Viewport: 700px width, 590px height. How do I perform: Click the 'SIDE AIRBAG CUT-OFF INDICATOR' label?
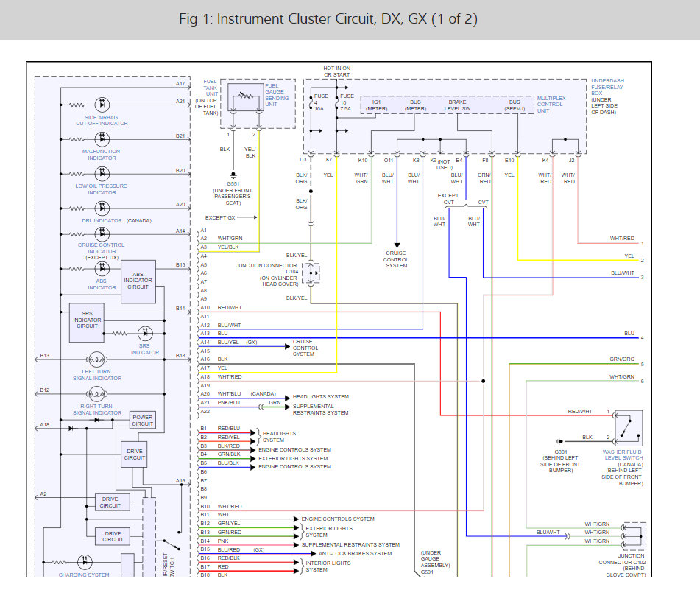pyautogui.click(x=102, y=120)
